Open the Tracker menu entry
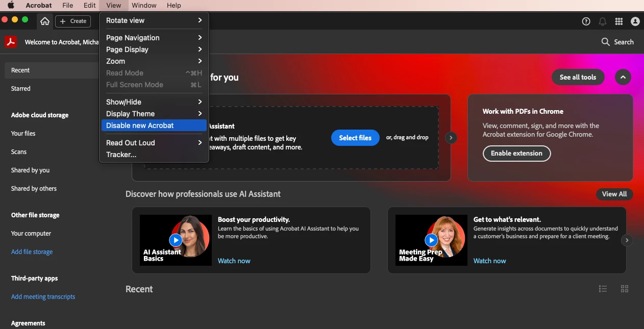The width and height of the screenshot is (644, 329). (154, 155)
